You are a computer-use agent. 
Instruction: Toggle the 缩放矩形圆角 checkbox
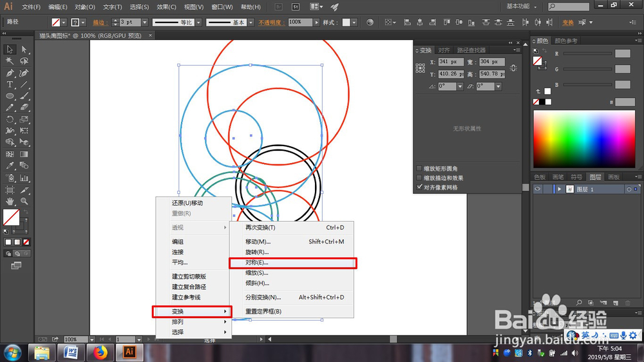pos(419,169)
